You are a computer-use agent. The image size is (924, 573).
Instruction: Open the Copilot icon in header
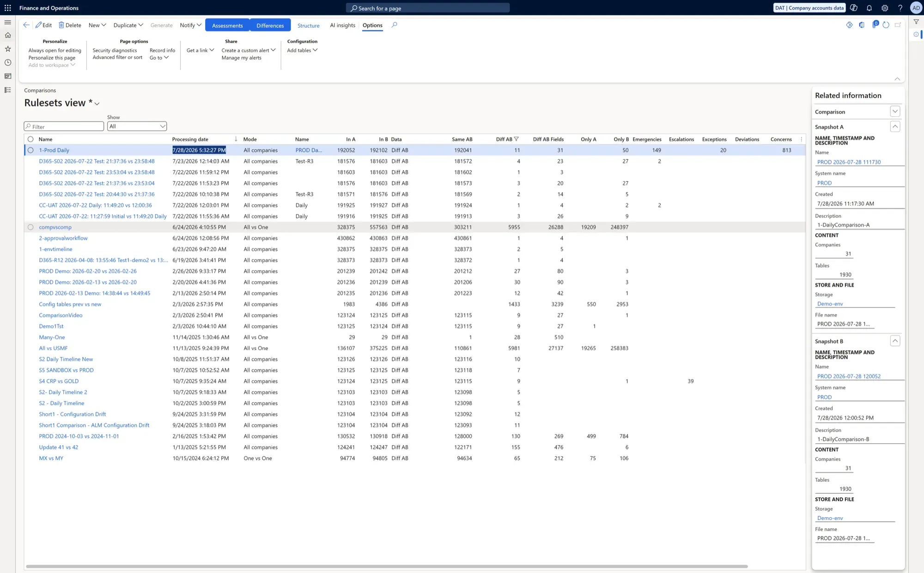(x=854, y=8)
